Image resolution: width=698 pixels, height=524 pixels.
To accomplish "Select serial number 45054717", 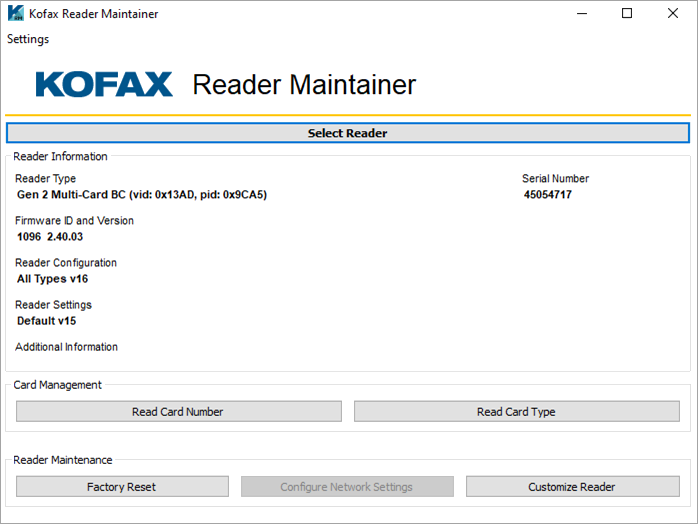I will [548, 195].
